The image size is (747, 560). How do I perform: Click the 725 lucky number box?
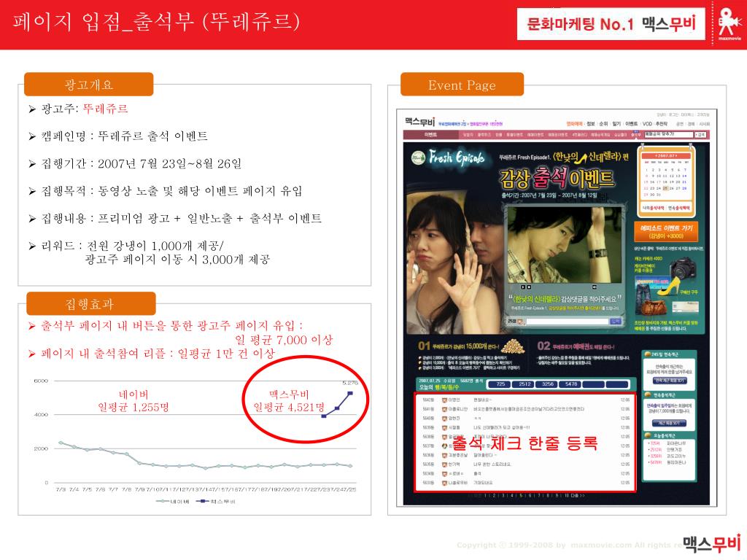500,384
